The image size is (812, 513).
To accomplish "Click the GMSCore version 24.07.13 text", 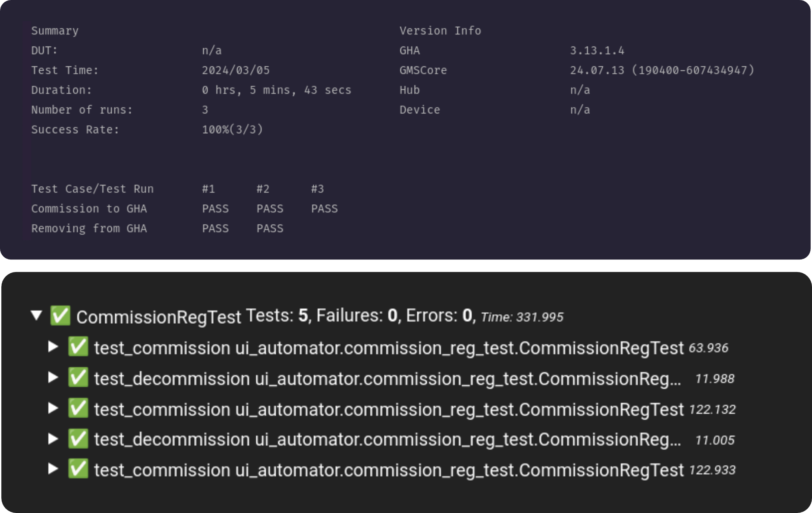I will [x=661, y=70].
